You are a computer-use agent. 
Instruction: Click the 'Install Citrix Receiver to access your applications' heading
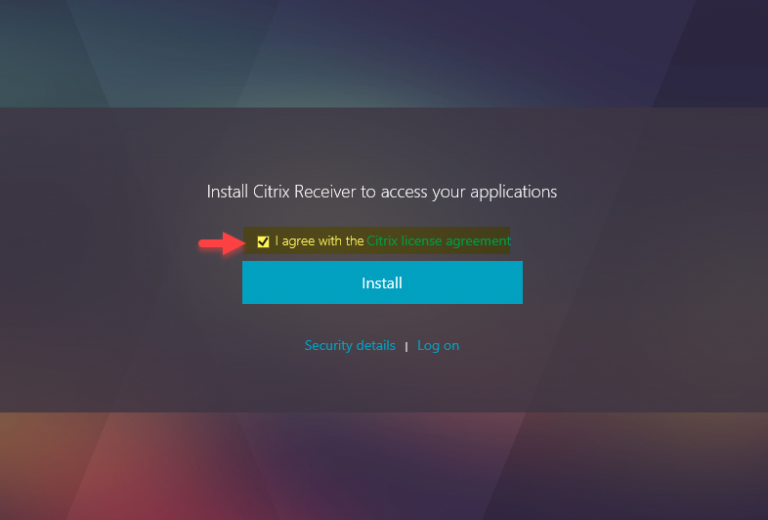382,192
